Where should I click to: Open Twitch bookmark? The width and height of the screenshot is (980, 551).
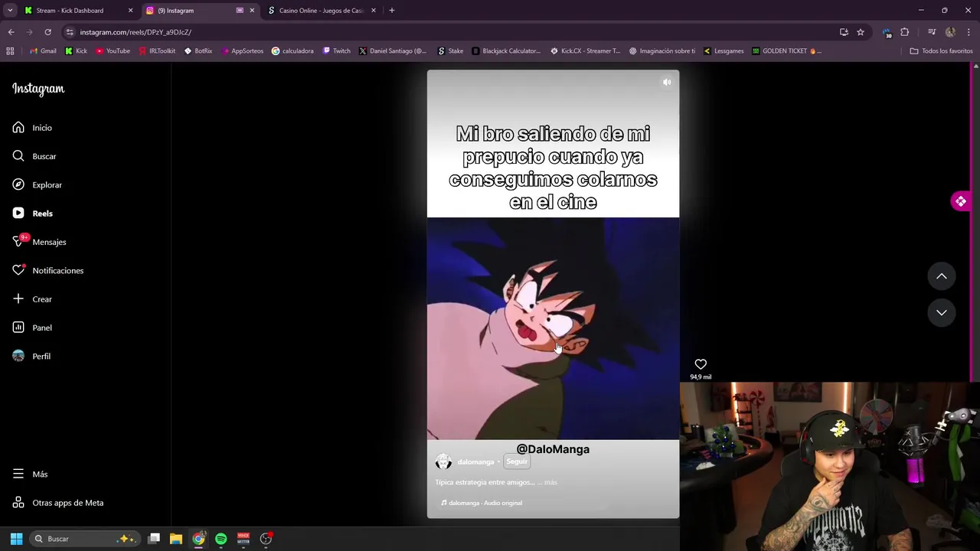[336, 51]
